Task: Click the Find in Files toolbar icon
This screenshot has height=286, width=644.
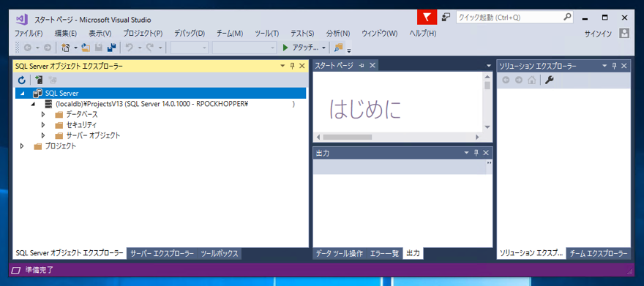Action: (x=338, y=48)
